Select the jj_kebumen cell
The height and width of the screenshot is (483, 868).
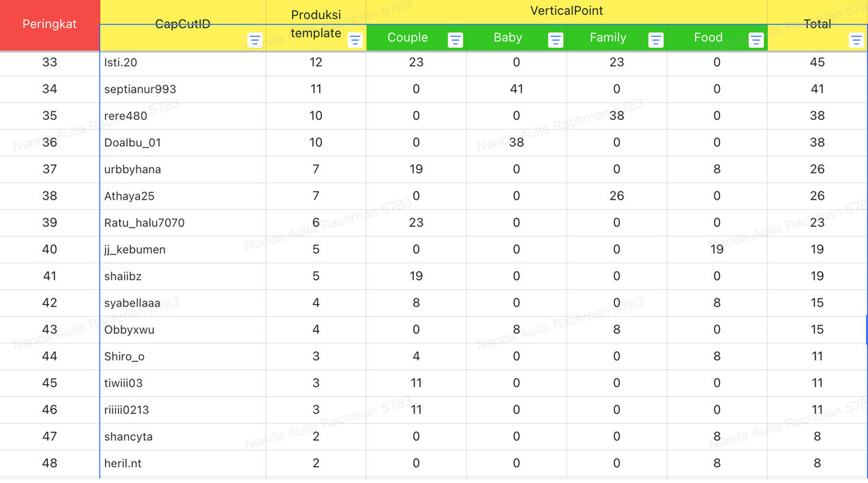pyautogui.click(x=183, y=249)
